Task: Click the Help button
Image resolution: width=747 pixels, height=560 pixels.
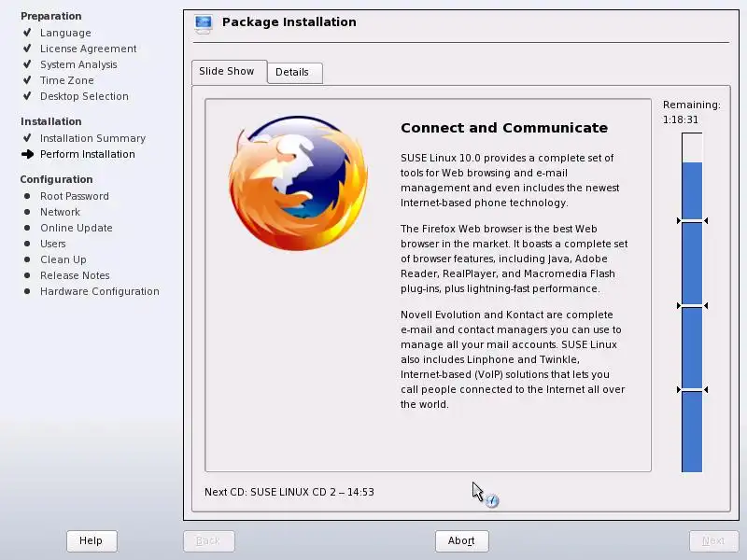Action: point(92,541)
